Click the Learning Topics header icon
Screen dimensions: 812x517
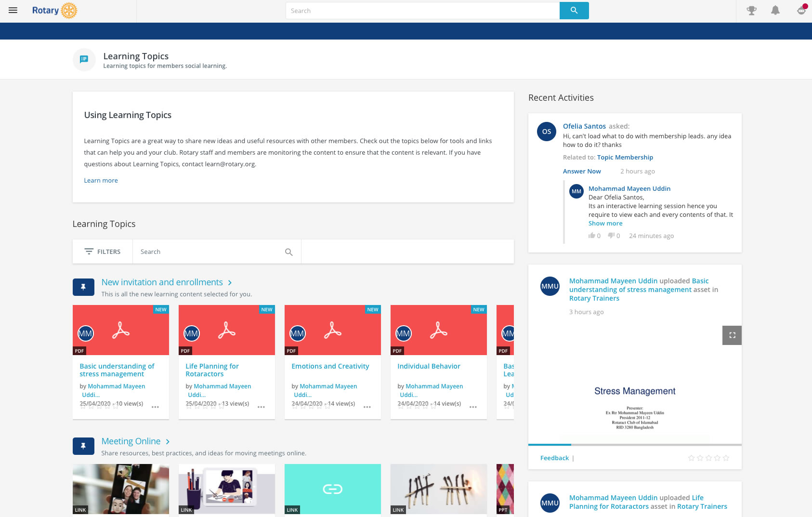tap(84, 59)
